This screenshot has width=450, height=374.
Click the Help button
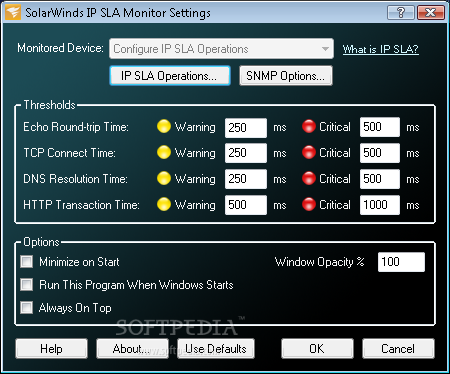coord(52,349)
